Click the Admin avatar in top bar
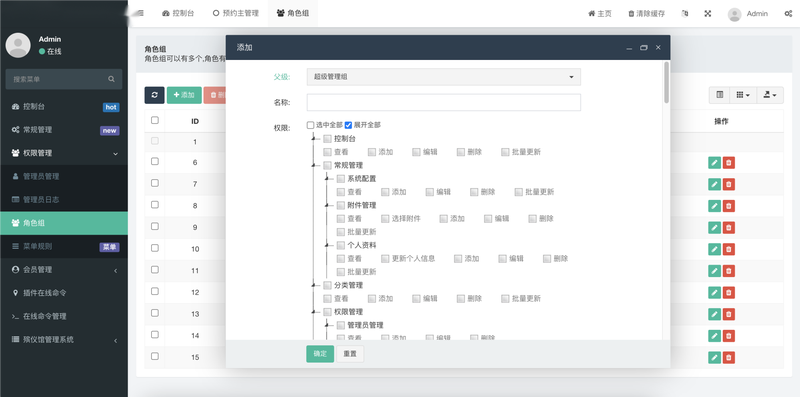The height and width of the screenshot is (397, 800). [x=734, y=14]
